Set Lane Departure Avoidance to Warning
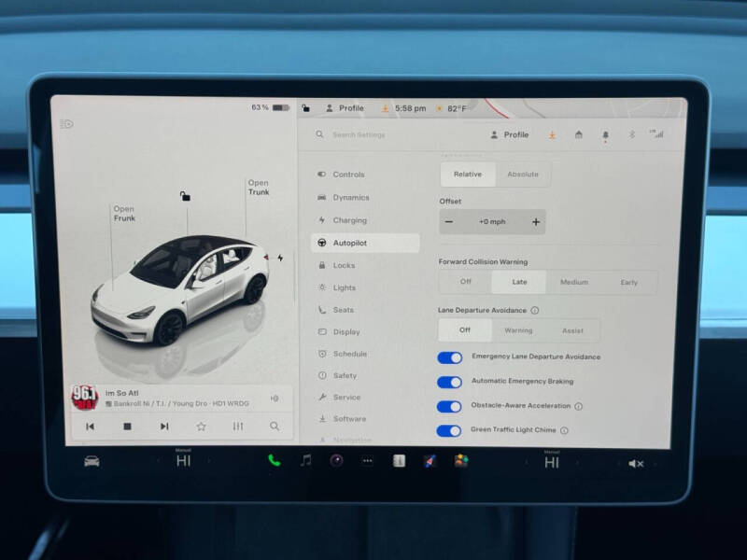Screen dimensions: 747x560 (518, 329)
